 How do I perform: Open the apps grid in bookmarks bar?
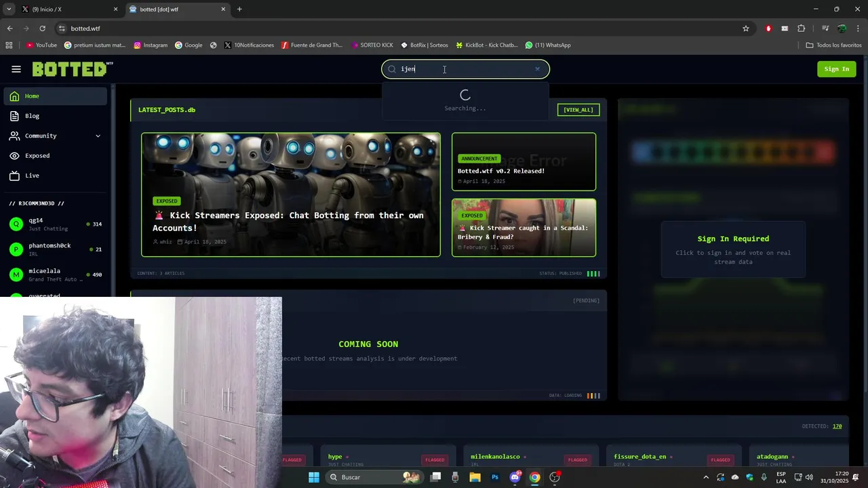tap(9, 45)
